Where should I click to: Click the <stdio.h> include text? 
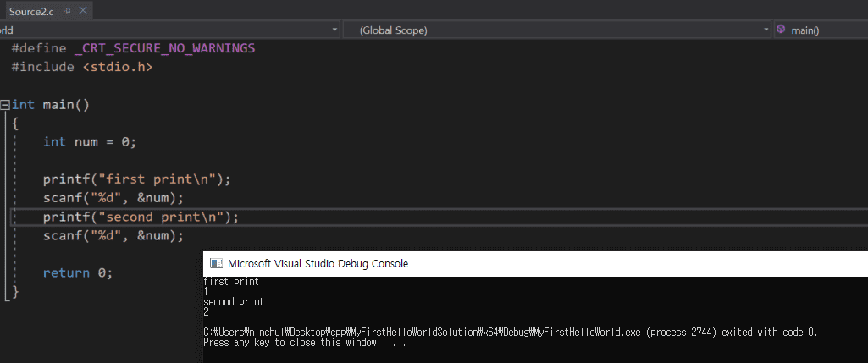click(118, 67)
